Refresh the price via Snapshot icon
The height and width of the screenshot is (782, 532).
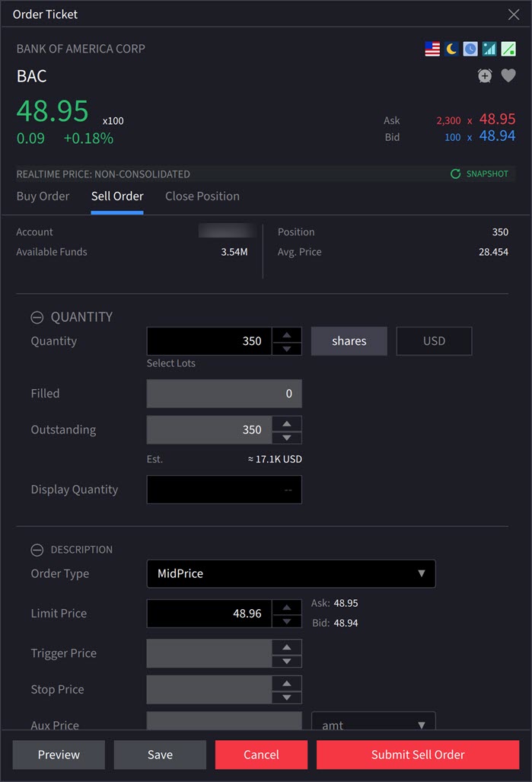coord(456,174)
